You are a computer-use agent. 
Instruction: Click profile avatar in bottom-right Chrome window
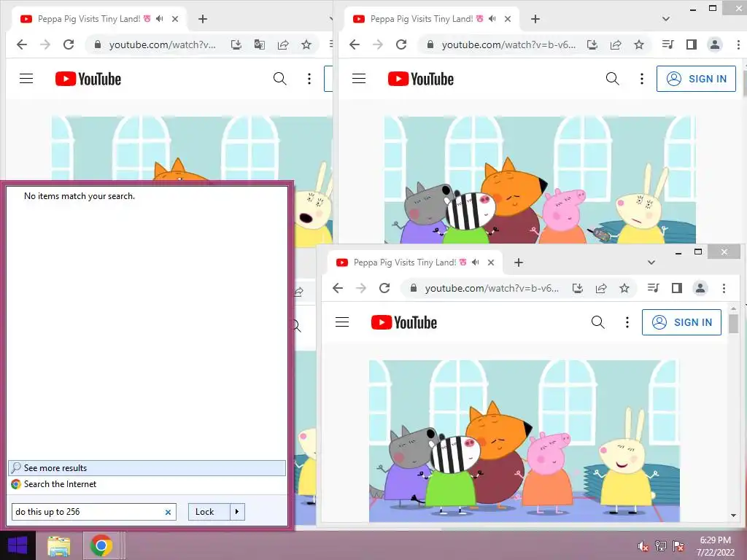[x=700, y=288]
